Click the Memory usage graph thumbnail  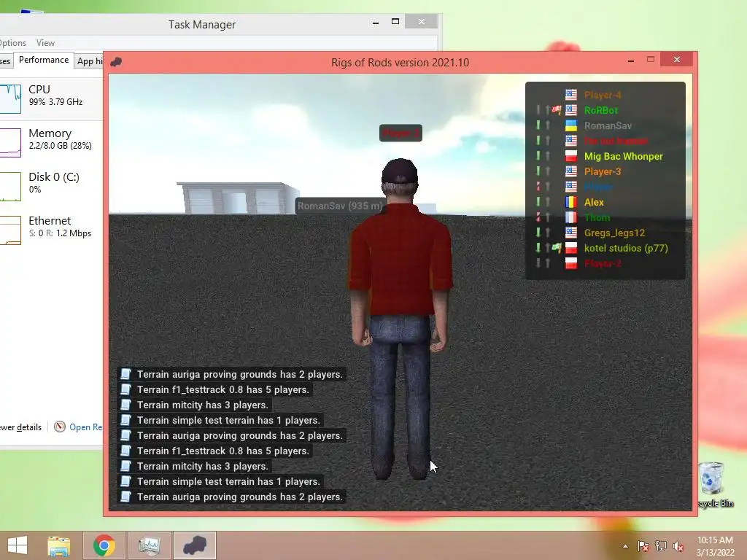[10, 142]
